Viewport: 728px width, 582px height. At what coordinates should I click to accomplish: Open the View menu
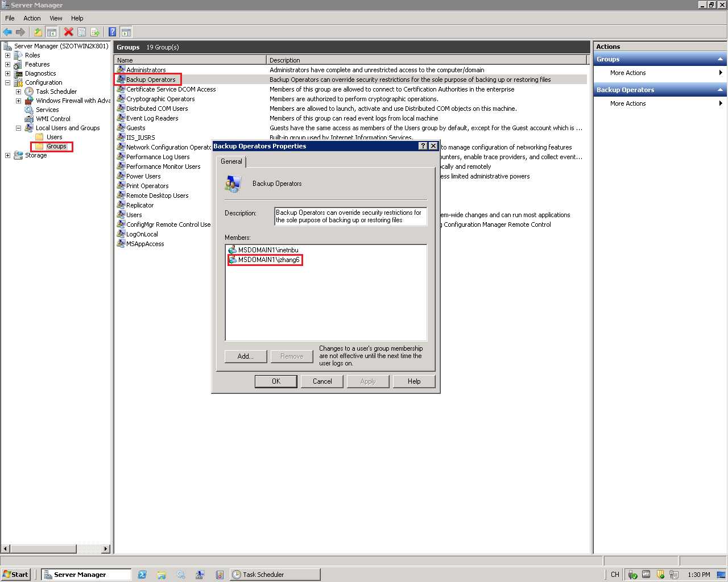56,18
